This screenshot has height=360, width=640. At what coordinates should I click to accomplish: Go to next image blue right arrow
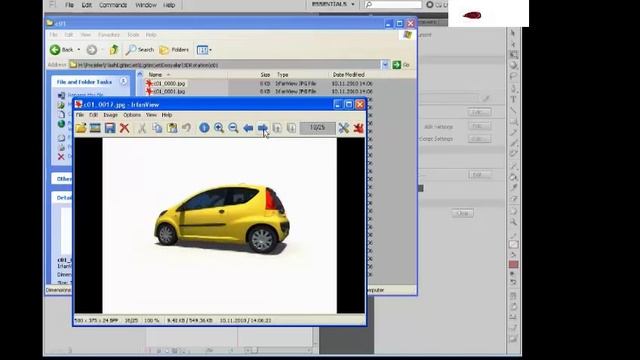pyautogui.click(x=262, y=128)
